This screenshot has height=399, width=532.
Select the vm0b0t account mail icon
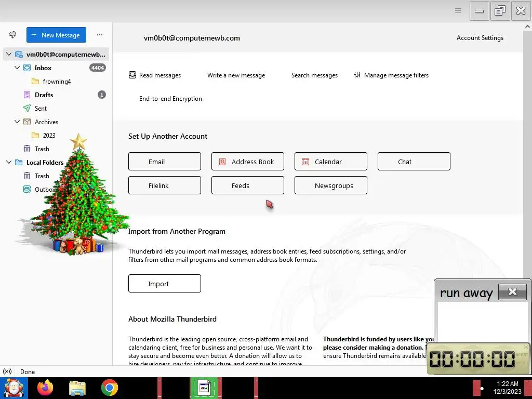19,54
